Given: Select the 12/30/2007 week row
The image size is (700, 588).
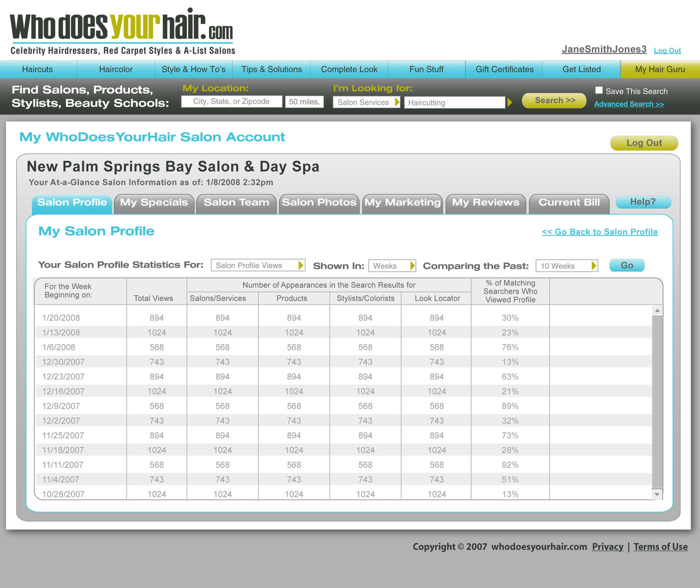Looking at the screenshot, I should point(343,362).
